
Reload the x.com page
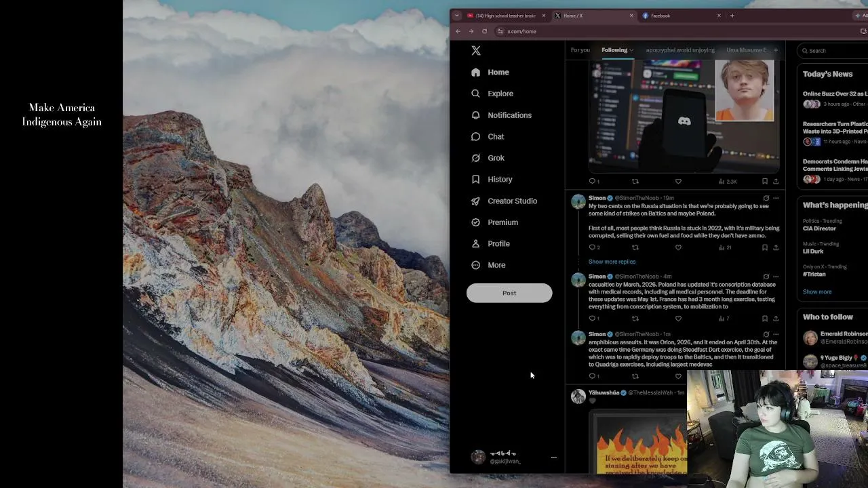click(x=484, y=31)
